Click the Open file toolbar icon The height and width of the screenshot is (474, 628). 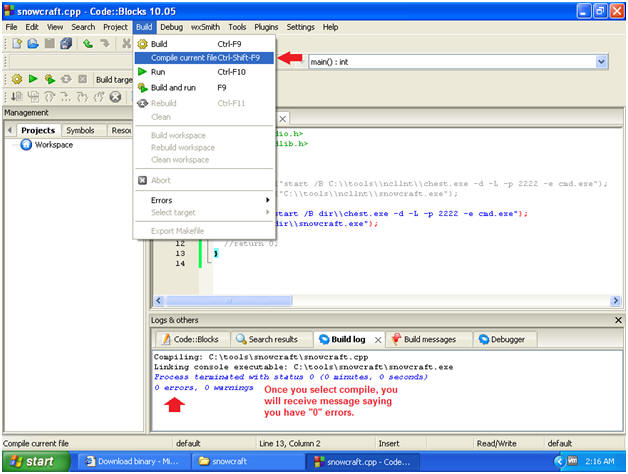33,43
